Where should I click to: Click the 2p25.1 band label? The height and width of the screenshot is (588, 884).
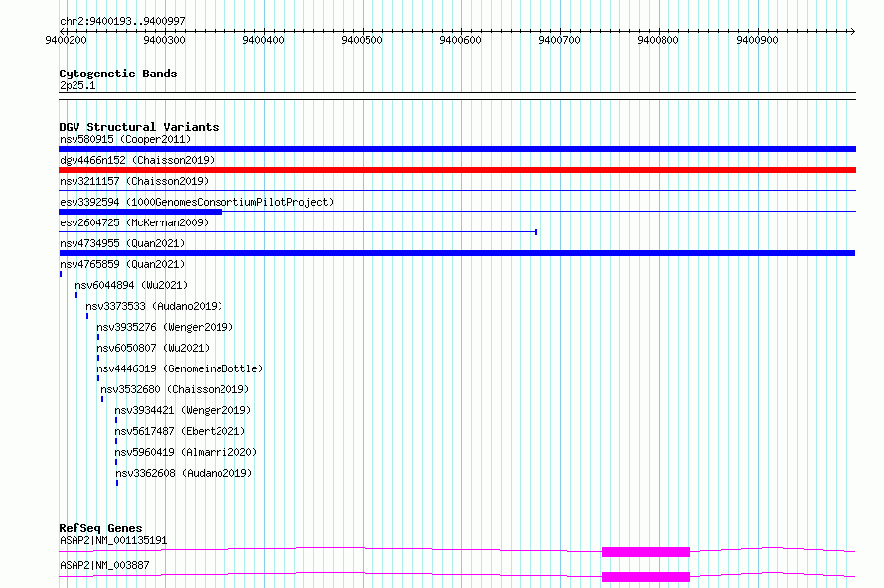[x=77, y=85]
